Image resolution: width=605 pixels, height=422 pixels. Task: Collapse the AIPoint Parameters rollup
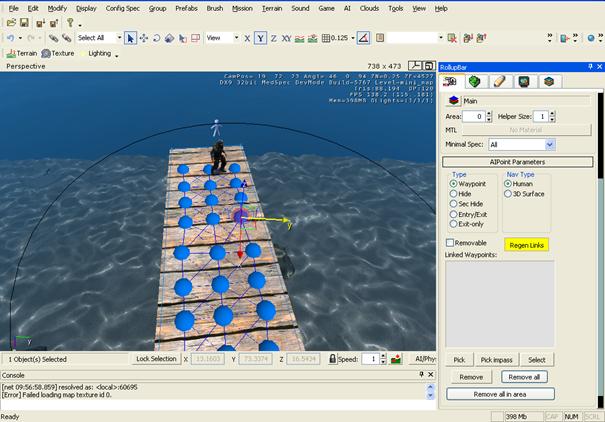coord(517,162)
